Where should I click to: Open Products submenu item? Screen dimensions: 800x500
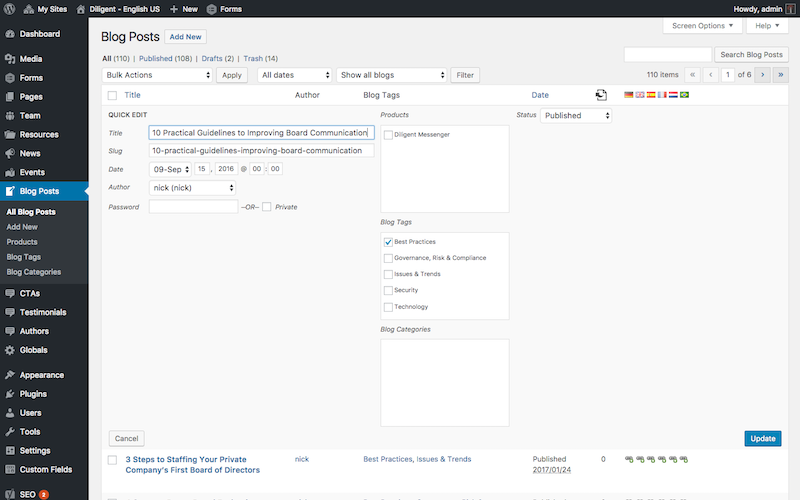click(22, 242)
